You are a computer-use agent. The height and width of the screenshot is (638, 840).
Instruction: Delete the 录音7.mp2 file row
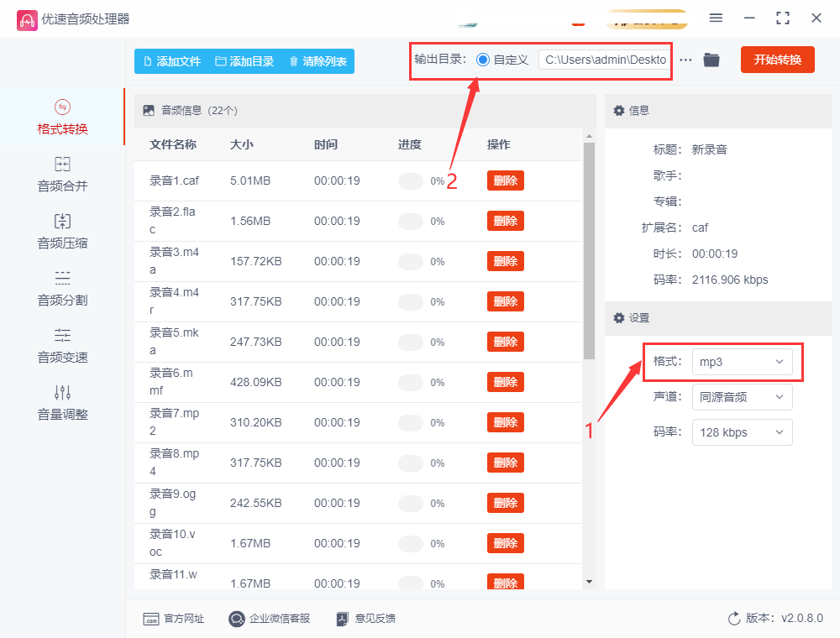coord(505,422)
